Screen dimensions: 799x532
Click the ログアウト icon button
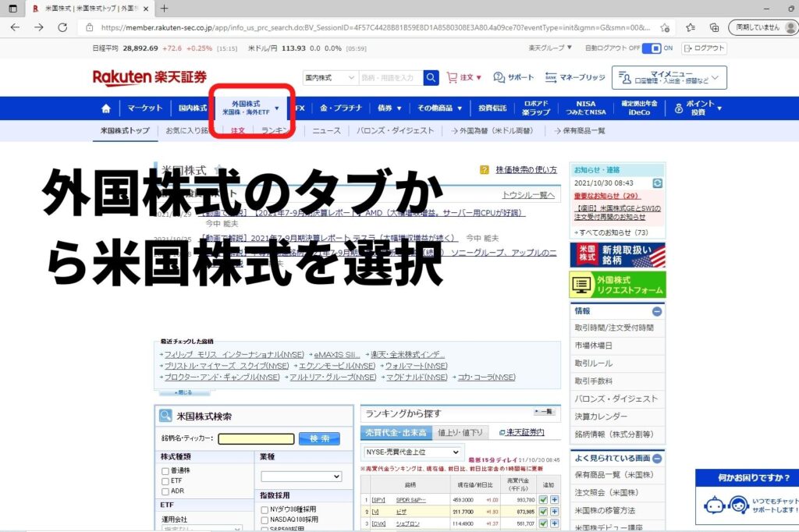coord(705,48)
